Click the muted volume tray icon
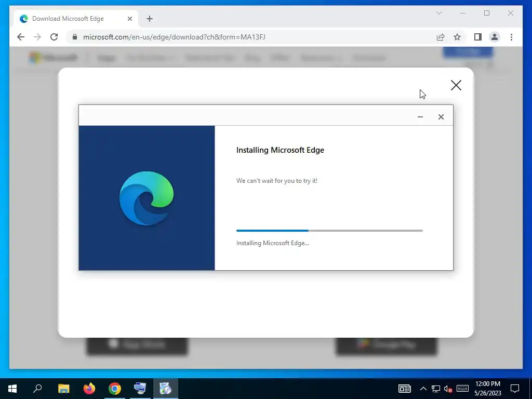 click(448, 389)
